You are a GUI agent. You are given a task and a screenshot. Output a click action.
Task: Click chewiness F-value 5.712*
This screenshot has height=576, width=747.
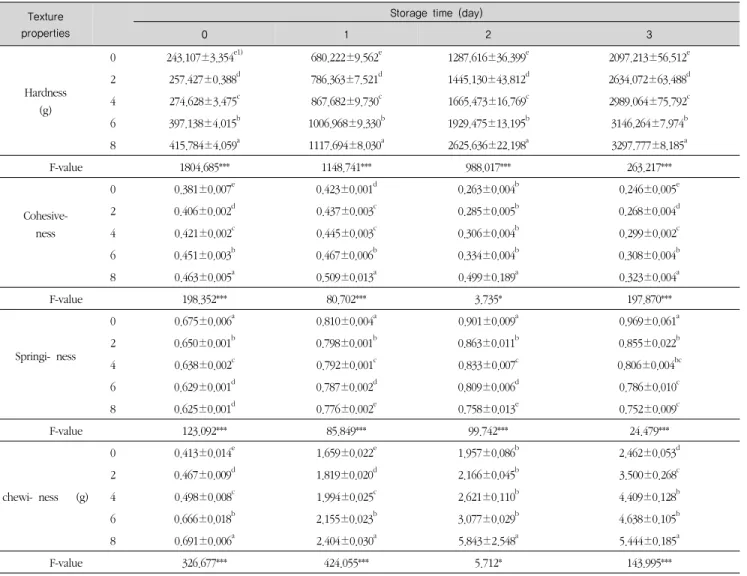[x=488, y=563]
